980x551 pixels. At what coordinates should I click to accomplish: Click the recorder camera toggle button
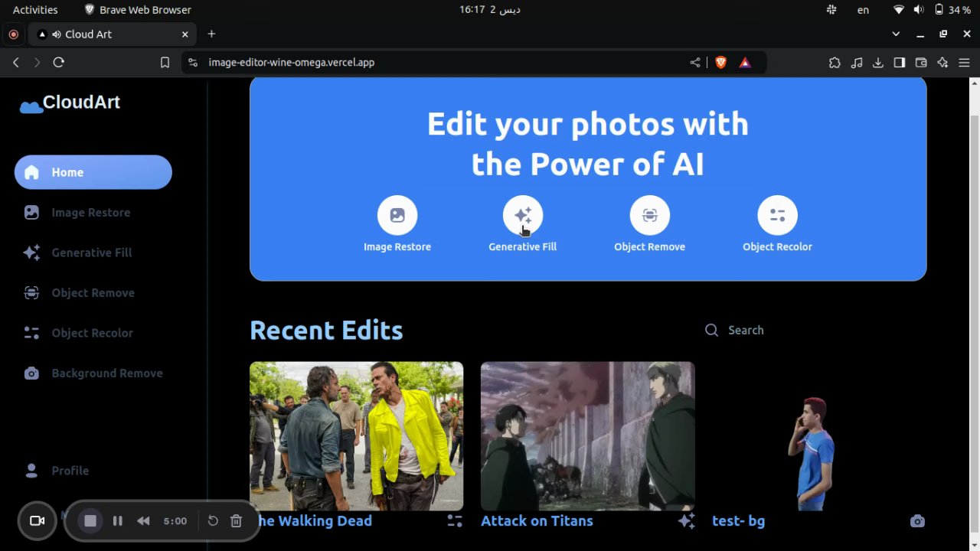coord(37,520)
